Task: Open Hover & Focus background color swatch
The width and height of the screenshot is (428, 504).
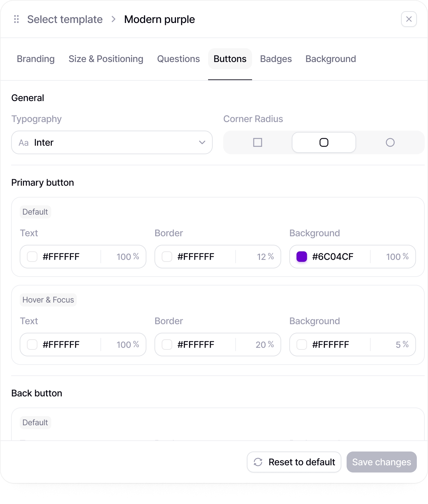Action: click(x=302, y=345)
